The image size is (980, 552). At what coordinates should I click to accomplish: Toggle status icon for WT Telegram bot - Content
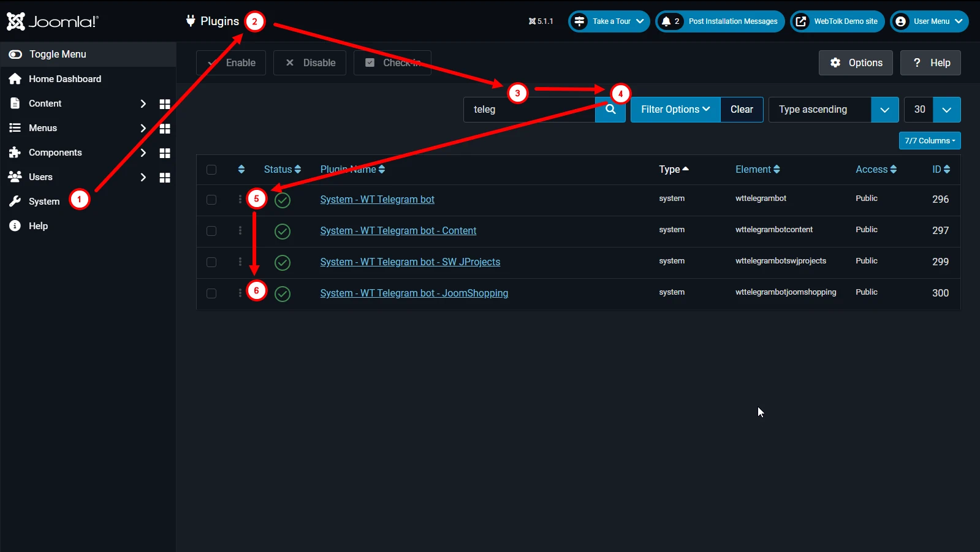click(283, 232)
